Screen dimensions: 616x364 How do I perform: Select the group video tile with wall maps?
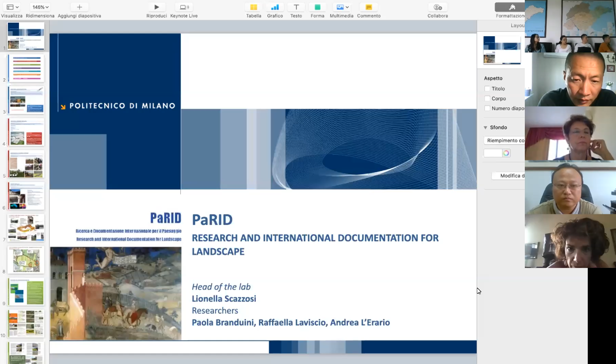(570, 26)
